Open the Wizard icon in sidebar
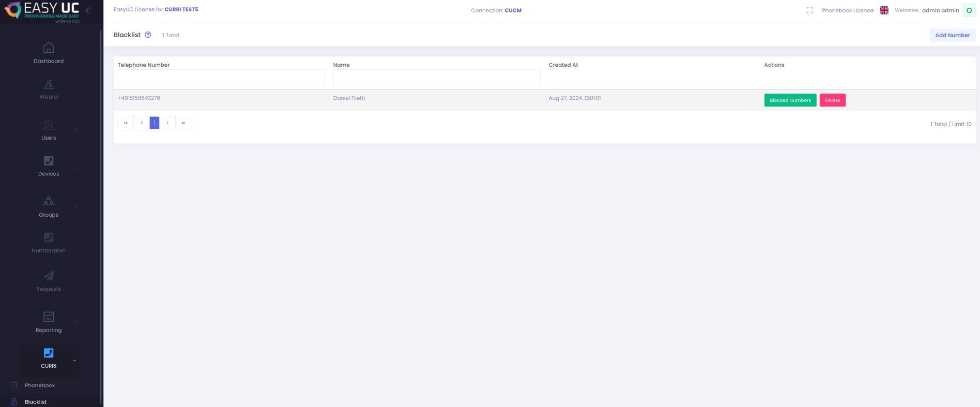The image size is (980, 407). (49, 84)
